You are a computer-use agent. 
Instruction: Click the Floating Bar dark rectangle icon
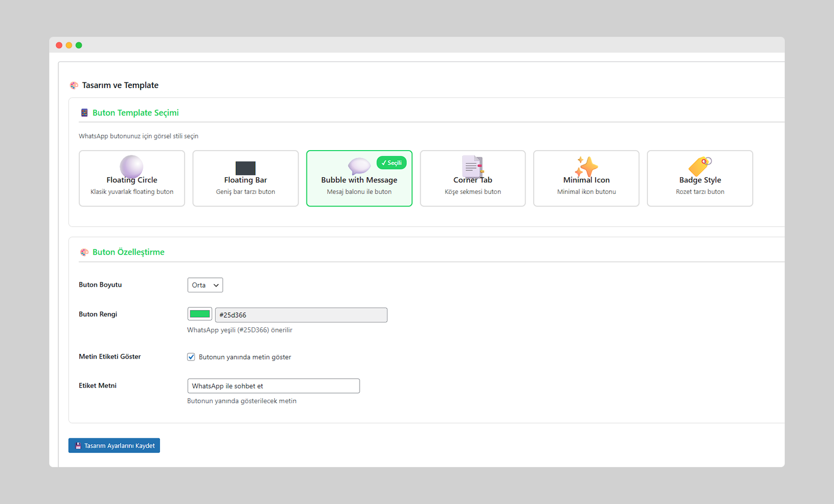246,168
